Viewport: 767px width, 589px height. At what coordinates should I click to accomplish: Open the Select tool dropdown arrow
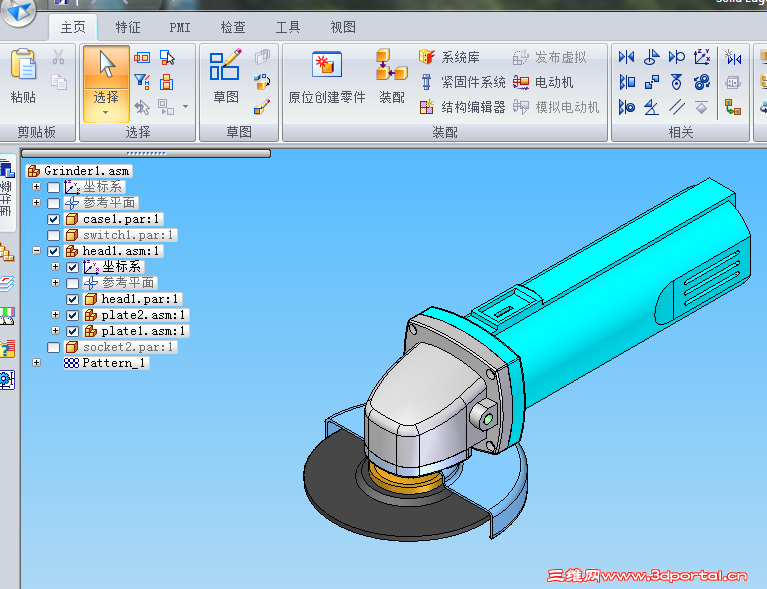[x=106, y=113]
